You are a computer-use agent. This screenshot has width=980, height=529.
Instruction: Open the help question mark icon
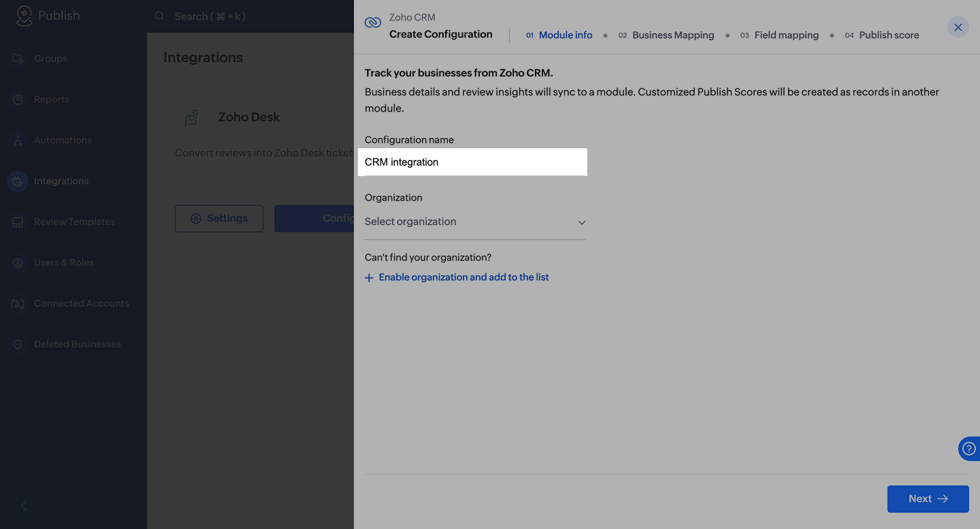[x=968, y=449]
